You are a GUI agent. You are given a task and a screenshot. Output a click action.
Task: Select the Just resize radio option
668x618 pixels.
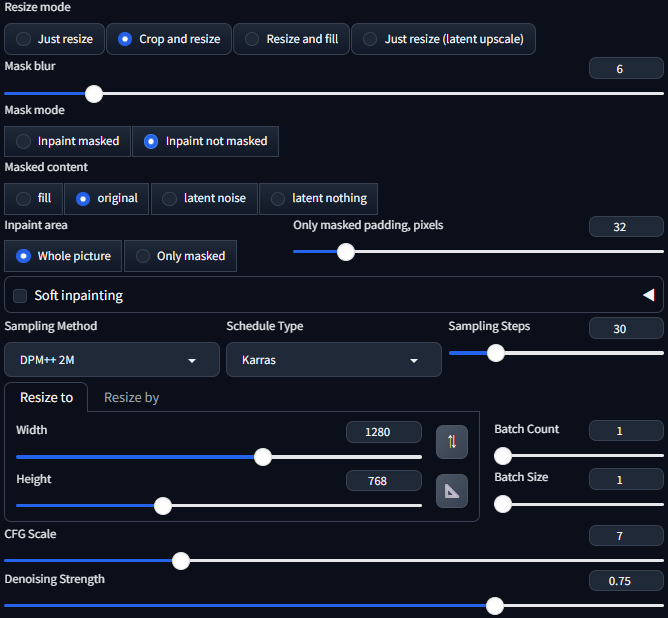(x=54, y=39)
